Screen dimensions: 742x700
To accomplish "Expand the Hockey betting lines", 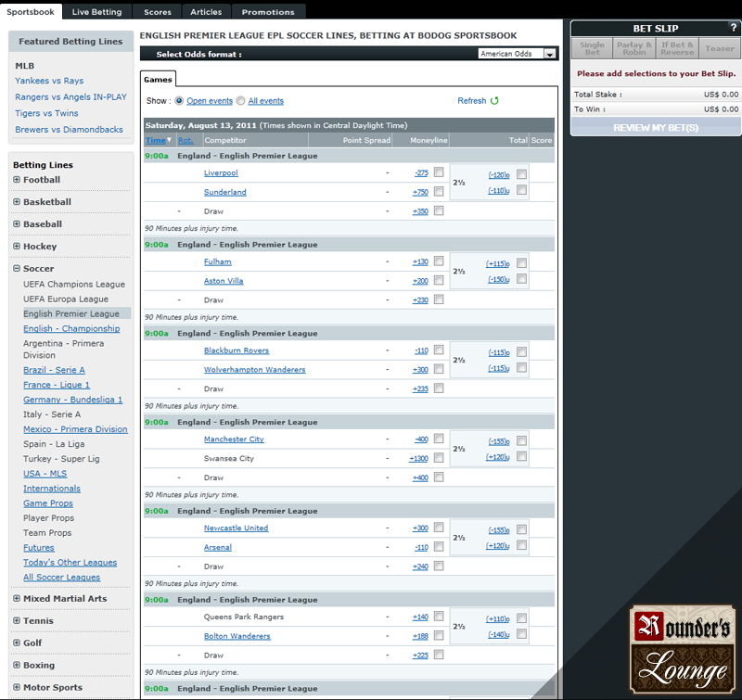I will click(x=17, y=247).
